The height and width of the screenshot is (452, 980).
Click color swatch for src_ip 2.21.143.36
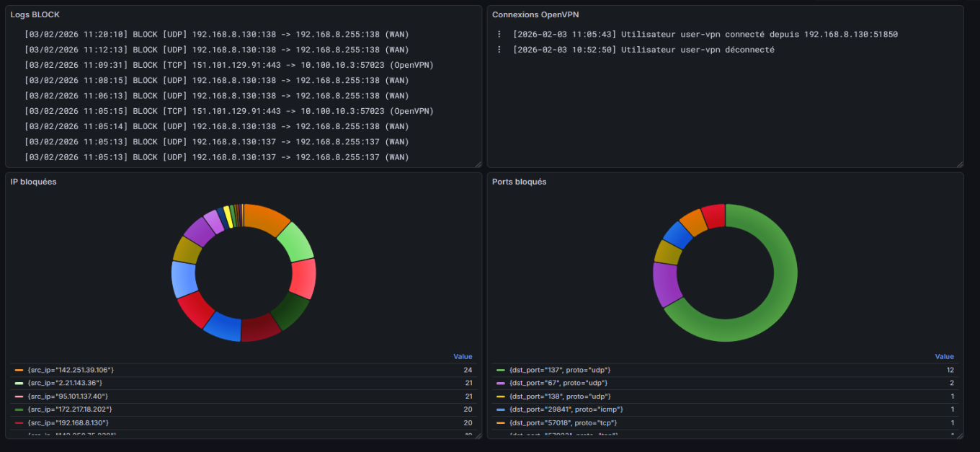click(19, 383)
